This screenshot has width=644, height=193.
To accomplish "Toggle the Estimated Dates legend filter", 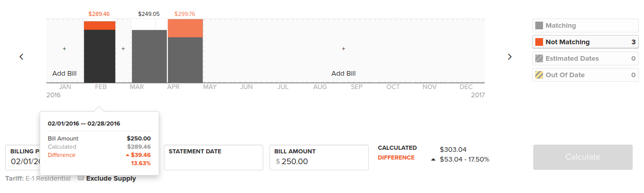I will pos(585,58).
